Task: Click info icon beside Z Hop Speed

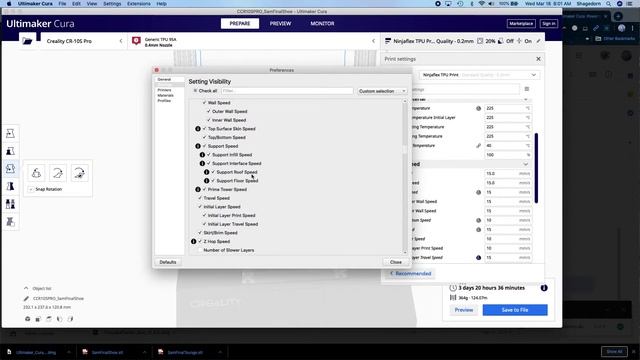Action: (193, 241)
